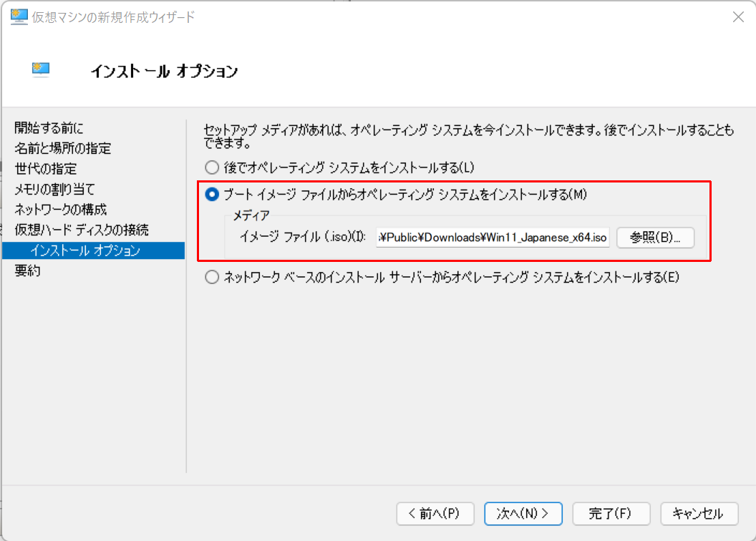
Task: Select 後でオペレーティング システムをインストールする option
Action: [212, 167]
